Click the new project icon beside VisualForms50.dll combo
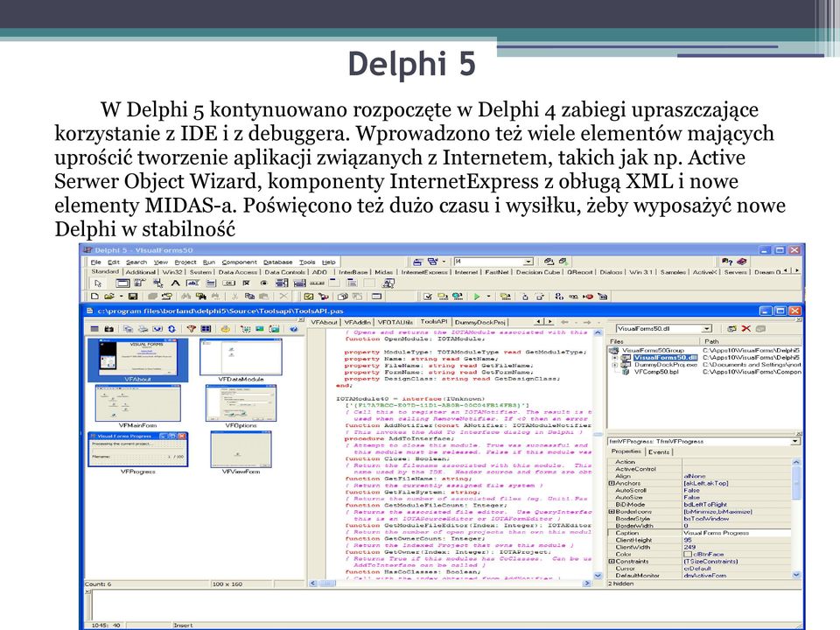Viewport: 840px width, 630px height. 731,328
